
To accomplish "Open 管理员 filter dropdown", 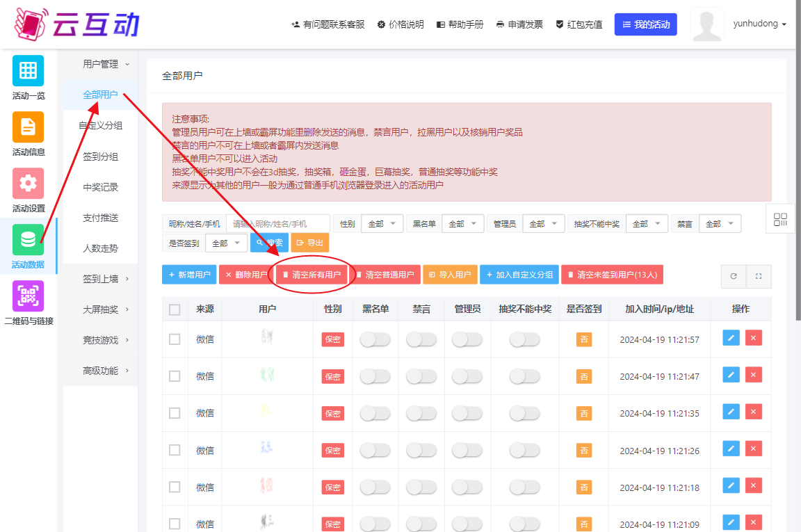I will pyautogui.click(x=544, y=224).
